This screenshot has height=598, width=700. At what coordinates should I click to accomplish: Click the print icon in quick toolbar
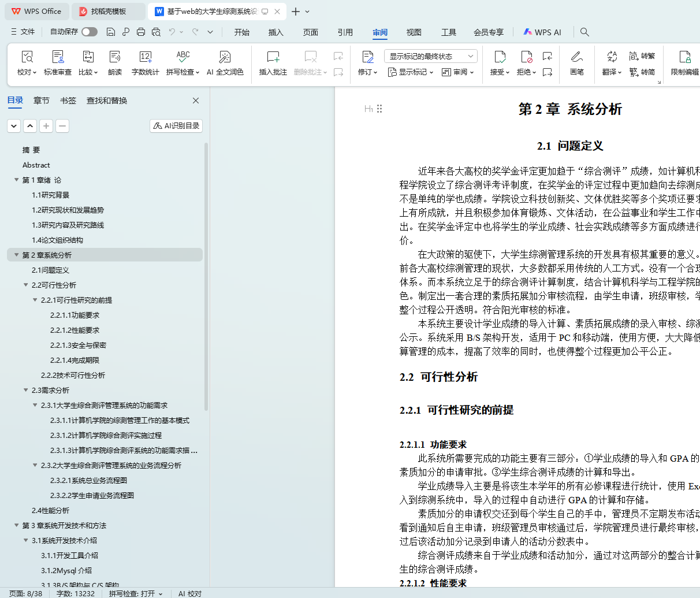141,32
